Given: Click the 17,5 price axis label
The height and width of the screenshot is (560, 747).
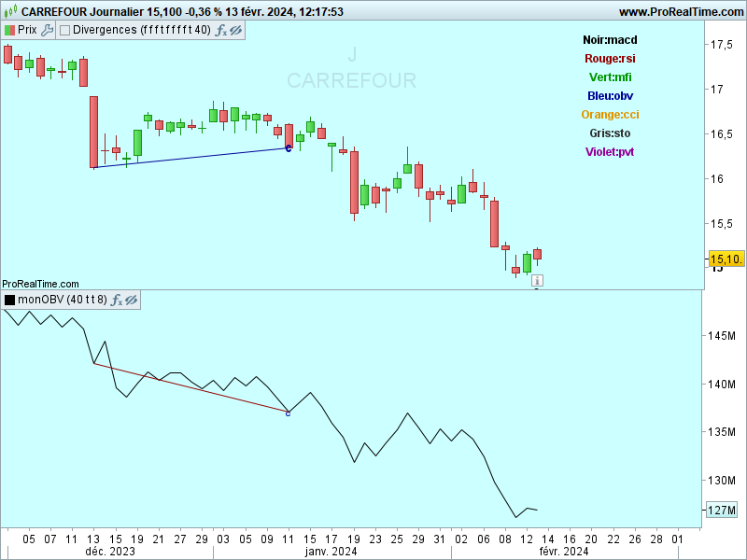Looking at the screenshot, I should click(721, 45).
